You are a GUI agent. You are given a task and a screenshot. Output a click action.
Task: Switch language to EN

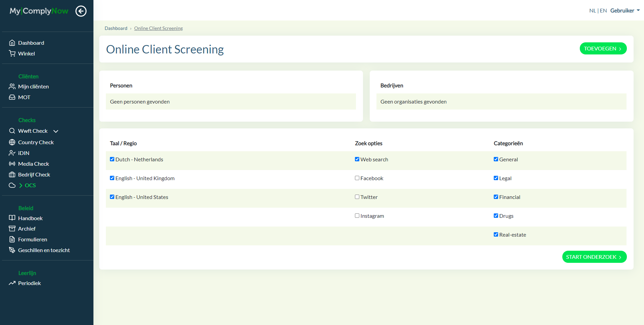[x=603, y=11]
